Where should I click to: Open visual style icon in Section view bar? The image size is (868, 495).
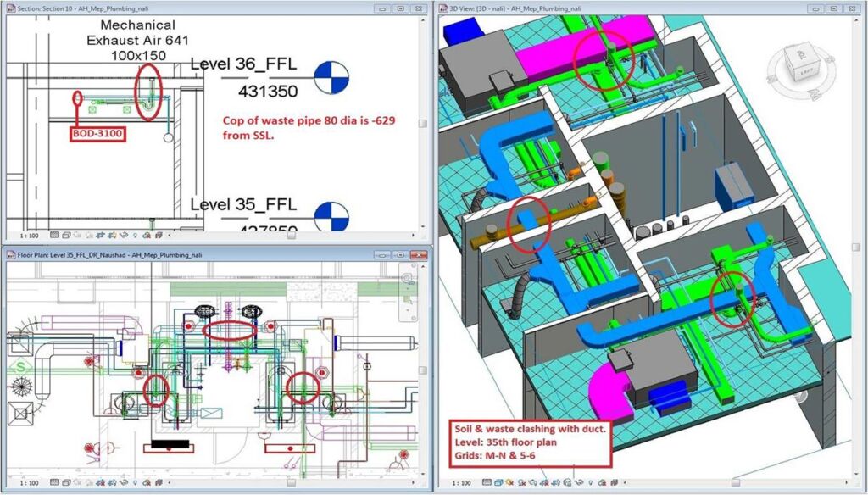(66, 236)
